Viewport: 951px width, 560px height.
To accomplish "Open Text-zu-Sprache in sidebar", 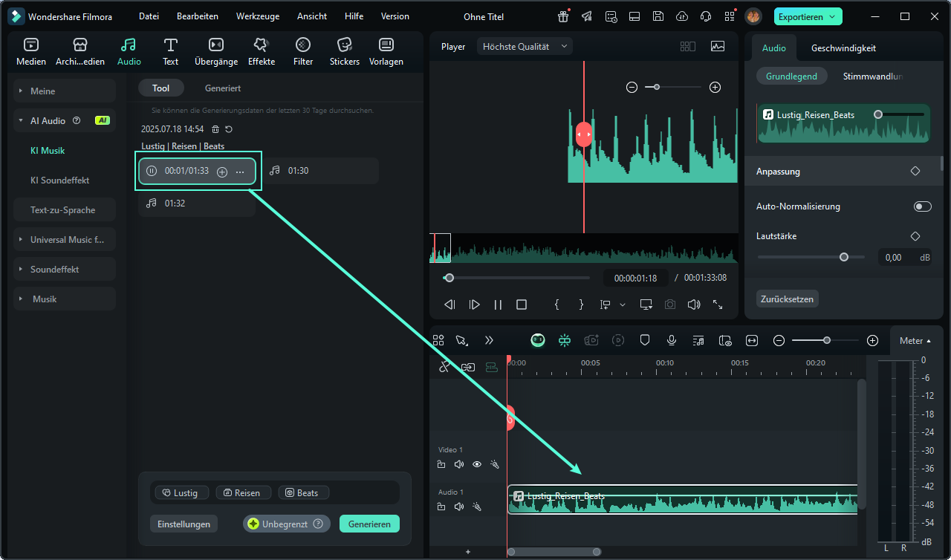I will coord(65,209).
